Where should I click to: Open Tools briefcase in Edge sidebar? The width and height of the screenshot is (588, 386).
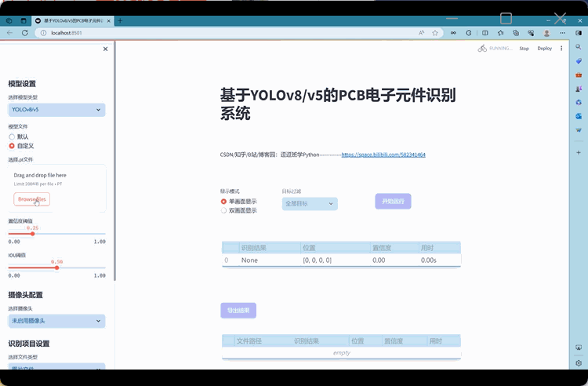click(579, 75)
